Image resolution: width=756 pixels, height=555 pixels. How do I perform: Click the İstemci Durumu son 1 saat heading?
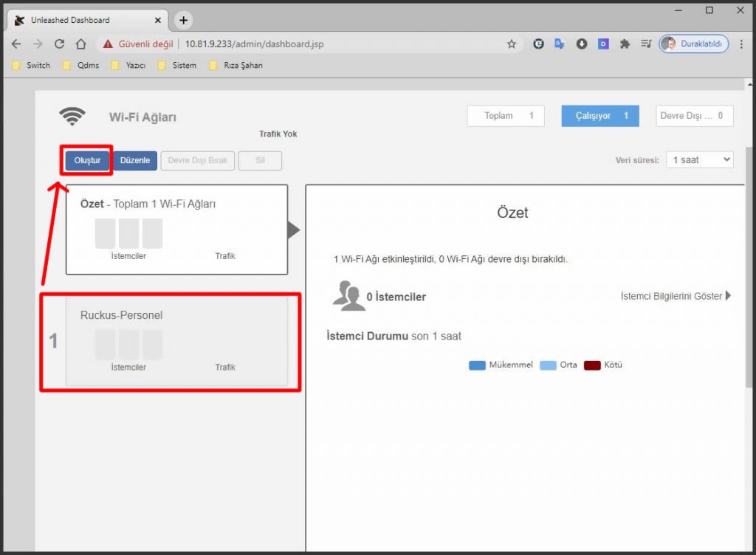[x=394, y=336]
